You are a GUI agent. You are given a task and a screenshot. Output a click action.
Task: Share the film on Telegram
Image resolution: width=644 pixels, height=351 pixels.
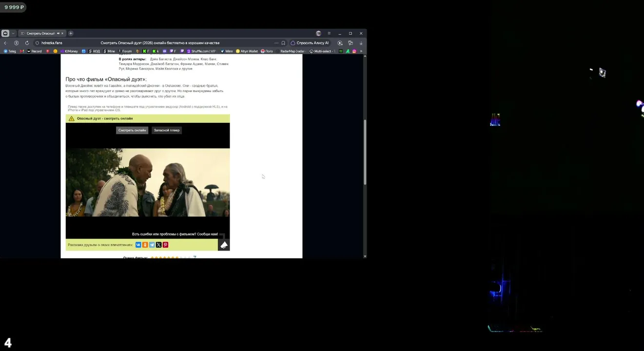click(152, 245)
